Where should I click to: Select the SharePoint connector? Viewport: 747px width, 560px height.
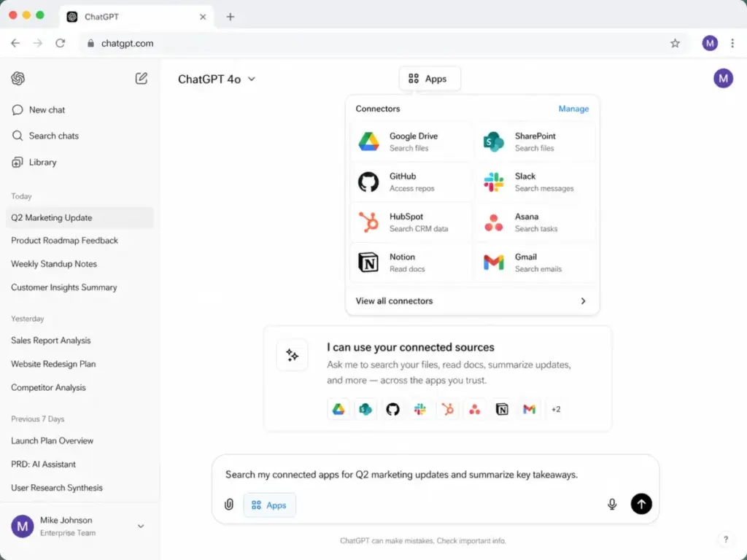pos(535,142)
